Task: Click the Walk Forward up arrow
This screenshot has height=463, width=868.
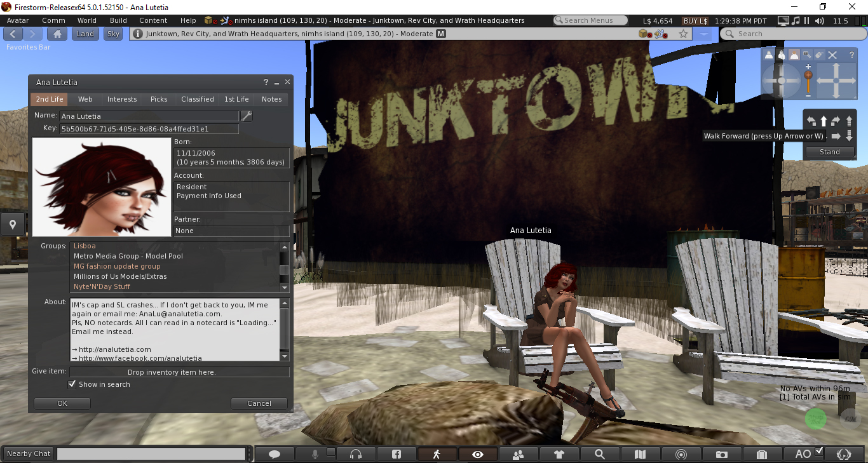Action: 824,121
